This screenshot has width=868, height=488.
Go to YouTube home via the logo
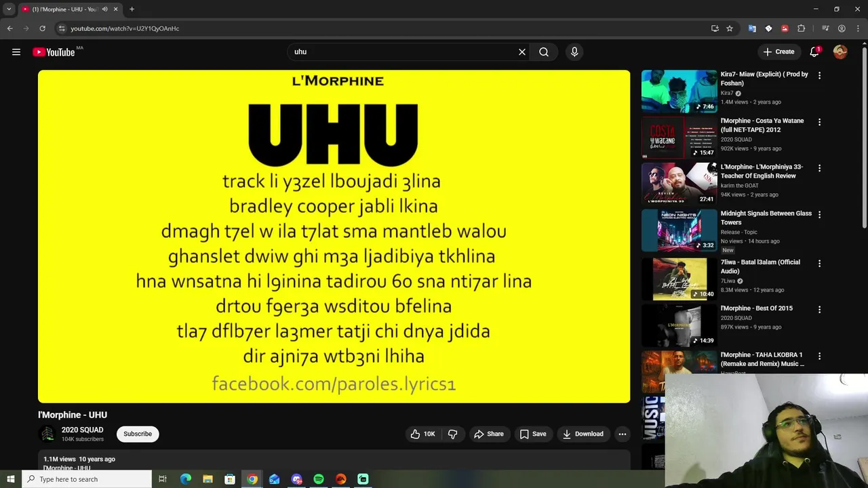point(54,52)
